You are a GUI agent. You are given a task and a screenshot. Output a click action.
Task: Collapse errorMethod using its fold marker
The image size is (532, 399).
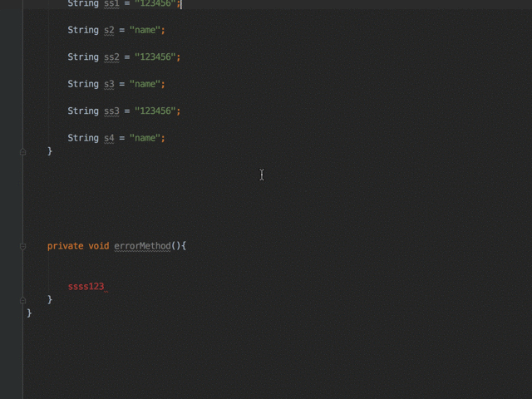[22, 246]
